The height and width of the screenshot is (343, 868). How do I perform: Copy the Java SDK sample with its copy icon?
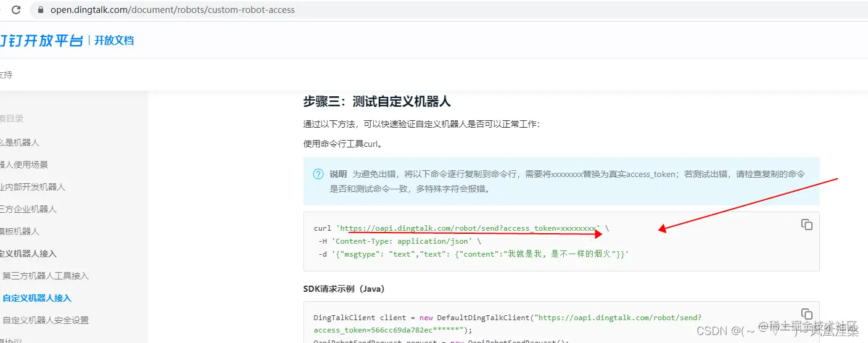[x=806, y=314]
